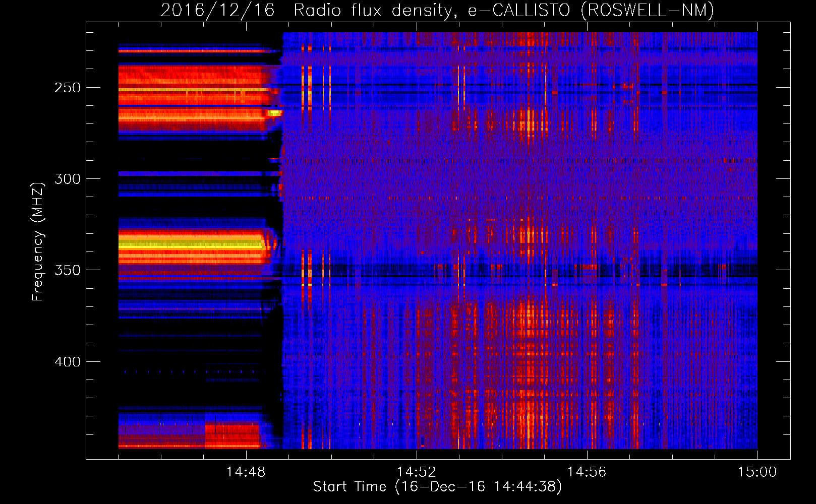Click the 14:48 time tick label
Viewport: 816px width, 504px height.
click(x=246, y=472)
